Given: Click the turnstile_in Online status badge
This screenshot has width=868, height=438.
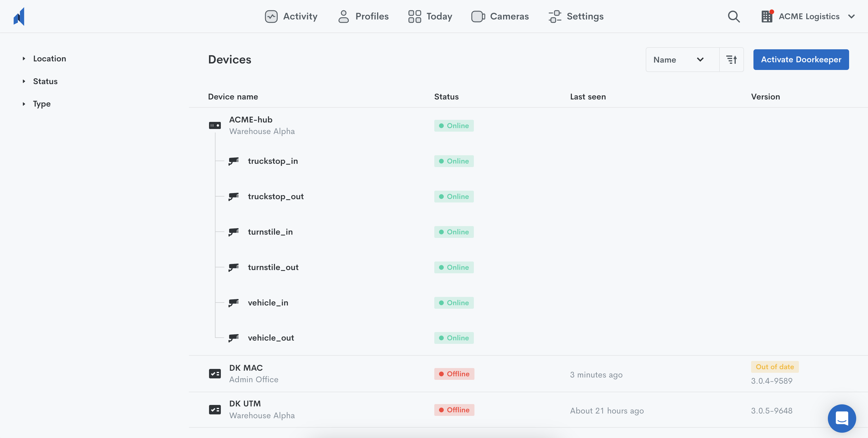Looking at the screenshot, I should (453, 232).
